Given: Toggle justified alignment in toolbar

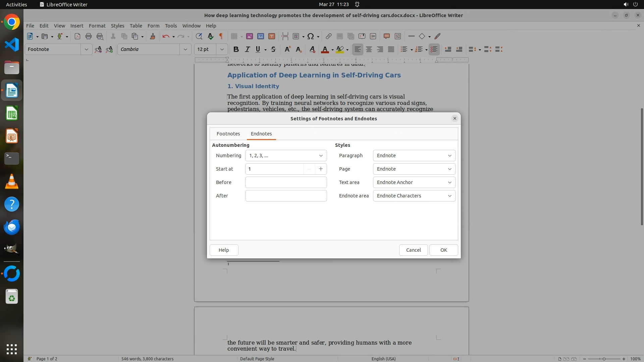Looking at the screenshot, I should point(391,49).
